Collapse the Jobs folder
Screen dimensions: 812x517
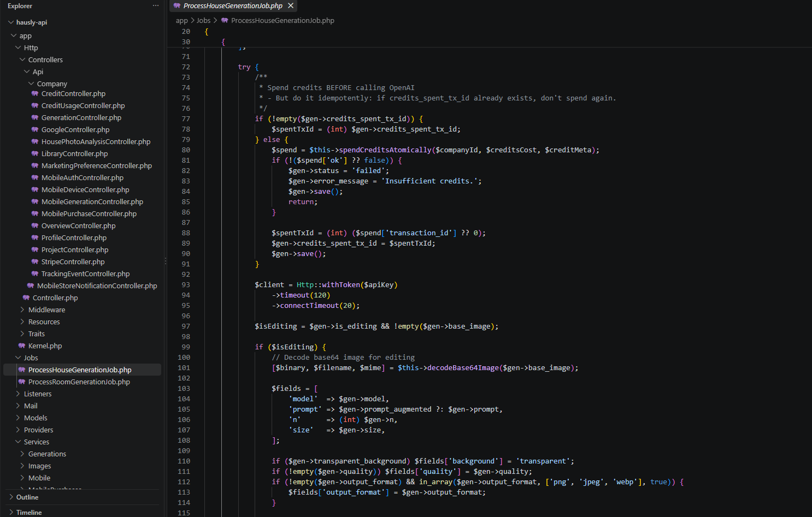18,358
